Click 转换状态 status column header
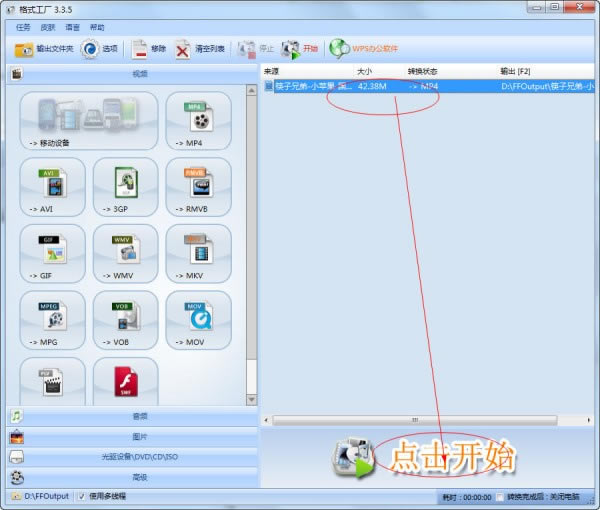 click(x=422, y=71)
